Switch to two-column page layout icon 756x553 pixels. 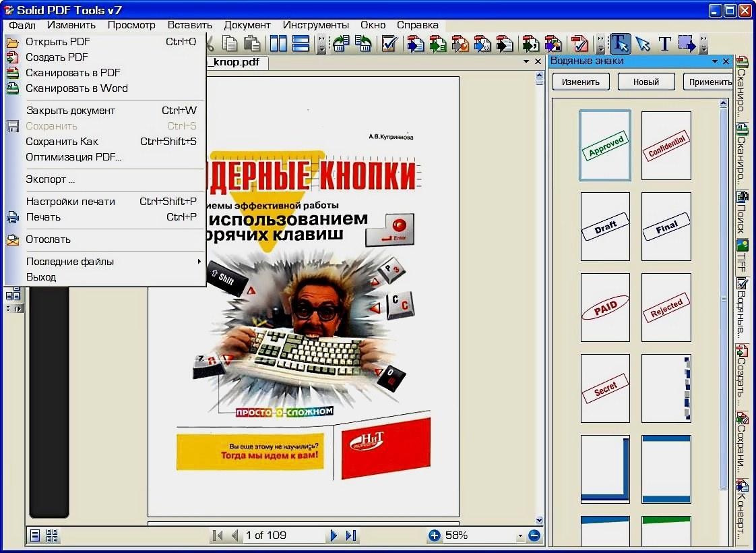(278, 44)
